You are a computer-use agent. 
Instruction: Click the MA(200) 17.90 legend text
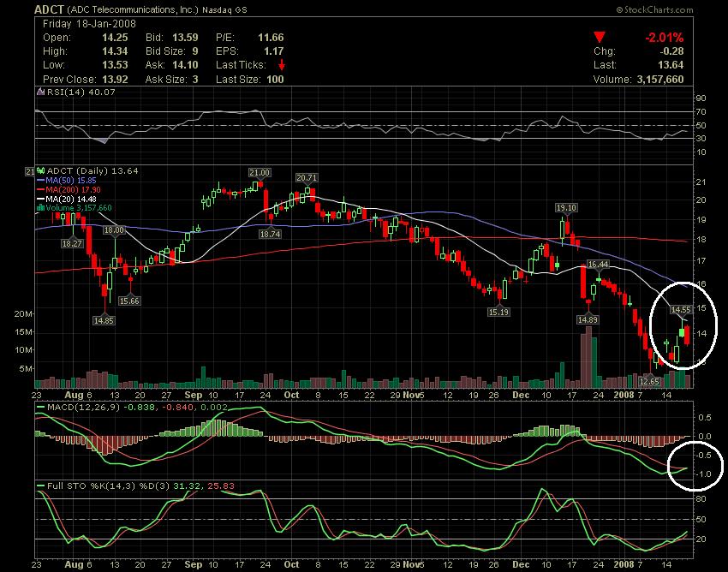click(x=73, y=189)
